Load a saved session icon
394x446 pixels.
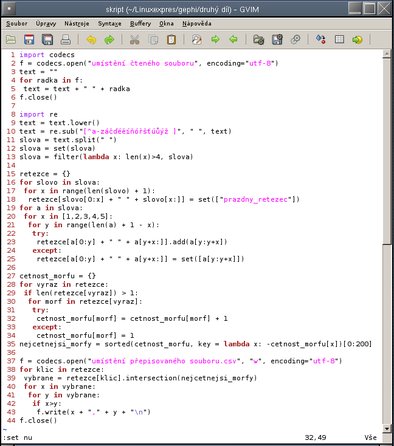click(258, 40)
